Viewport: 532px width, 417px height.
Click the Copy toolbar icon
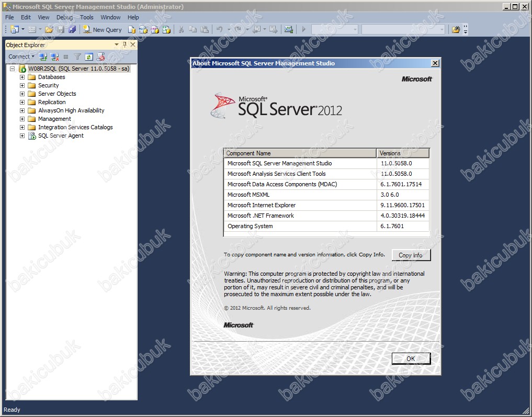(x=193, y=29)
